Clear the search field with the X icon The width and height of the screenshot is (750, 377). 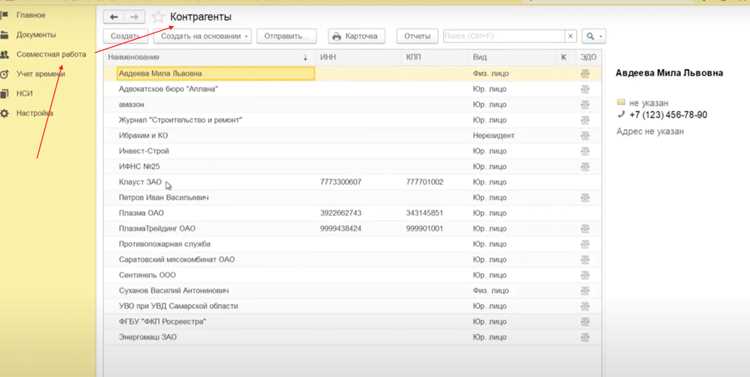[x=570, y=36]
